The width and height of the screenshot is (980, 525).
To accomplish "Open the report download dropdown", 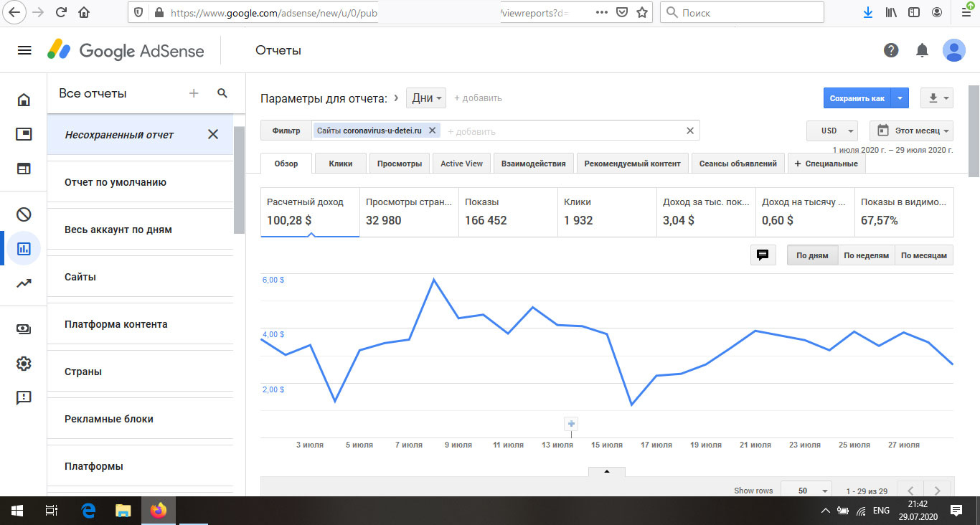I will pyautogui.click(x=937, y=98).
